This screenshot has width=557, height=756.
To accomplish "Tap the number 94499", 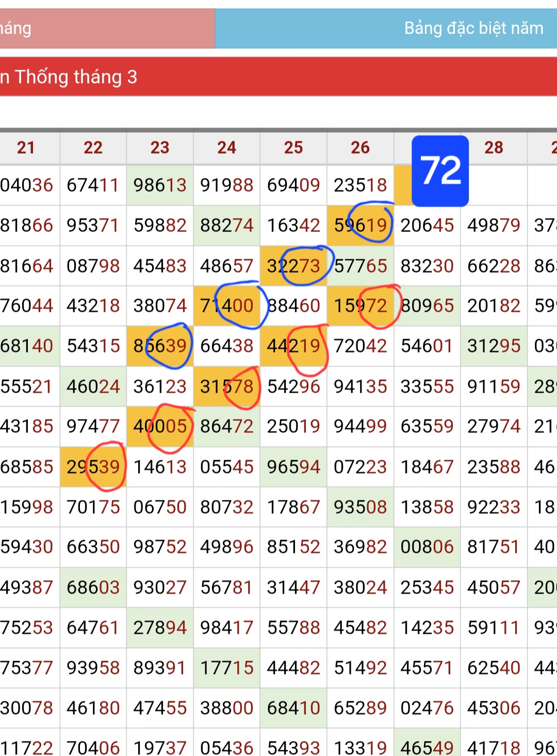I will tap(361, 426).
